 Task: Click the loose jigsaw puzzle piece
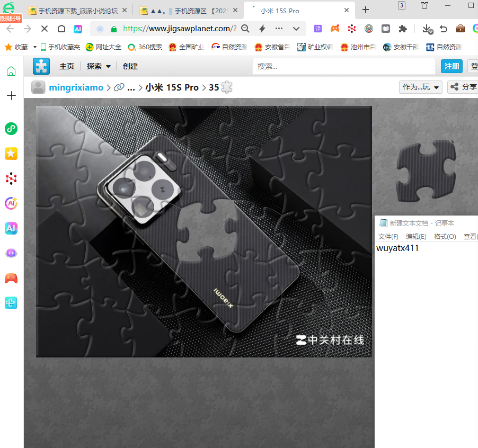(426, 171)
